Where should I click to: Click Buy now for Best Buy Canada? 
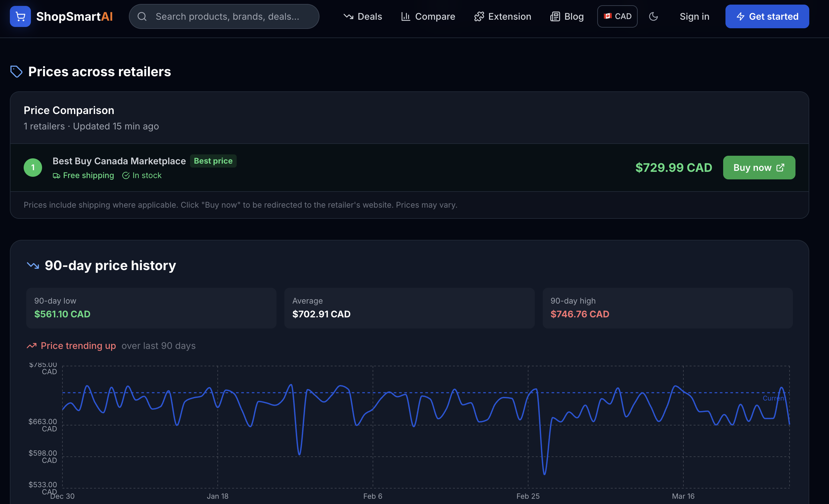coord(759,168)
